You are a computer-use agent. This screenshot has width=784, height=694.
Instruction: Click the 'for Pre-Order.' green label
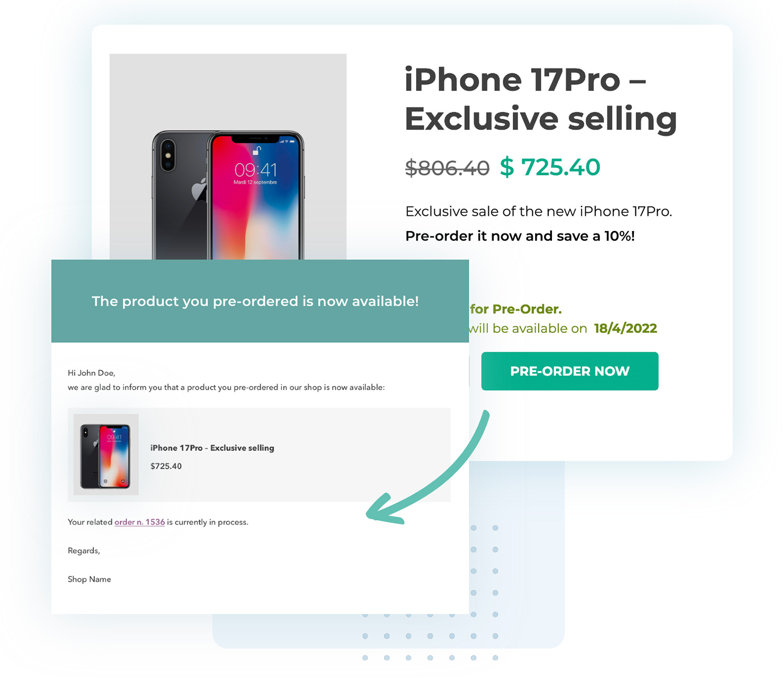[x=516, y=309]
